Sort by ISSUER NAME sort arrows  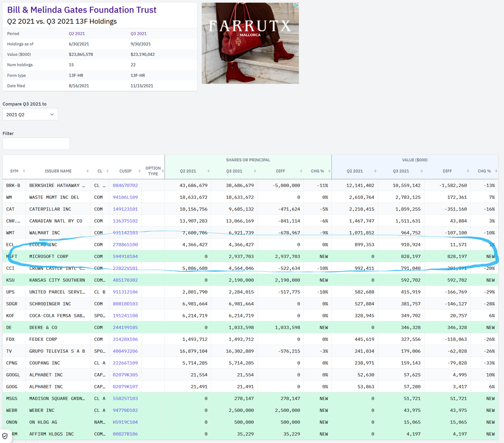(87, 171)
